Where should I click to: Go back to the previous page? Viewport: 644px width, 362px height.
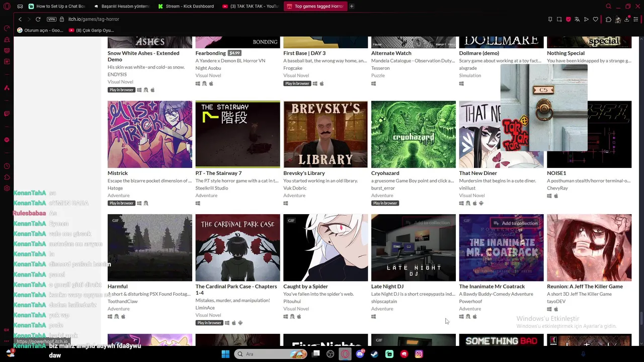coord(20,19)
